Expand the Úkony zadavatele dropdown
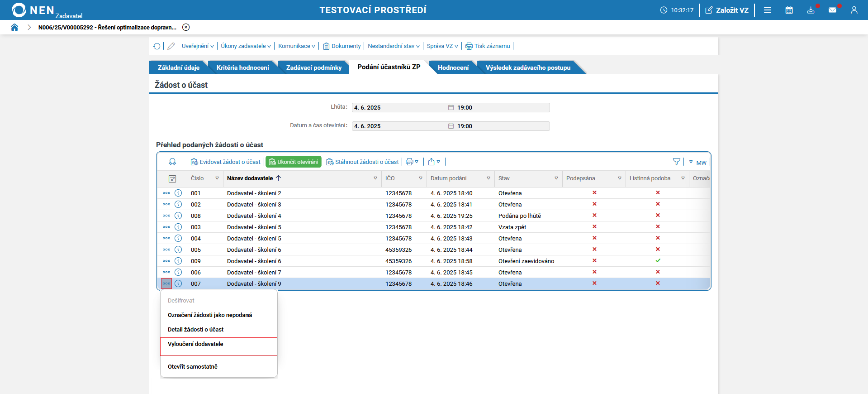The height and width of the screenshot is (394, 868). click(246, 46)
